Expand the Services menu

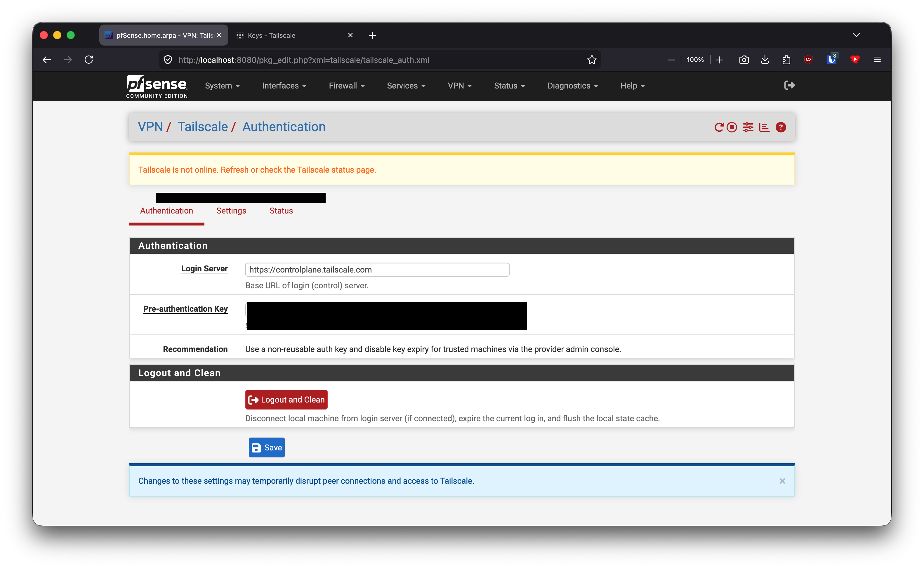point(406,86)
